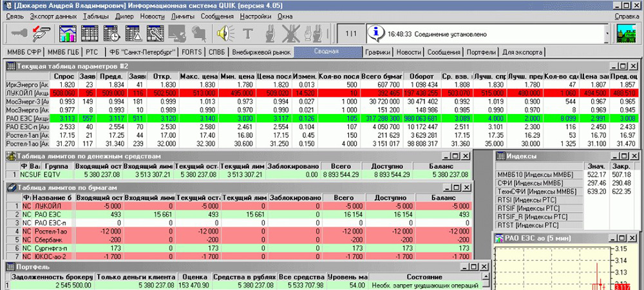Click the grey key connect icon
The width and height of the screenshot is (644, 290).
click(20, 34)
